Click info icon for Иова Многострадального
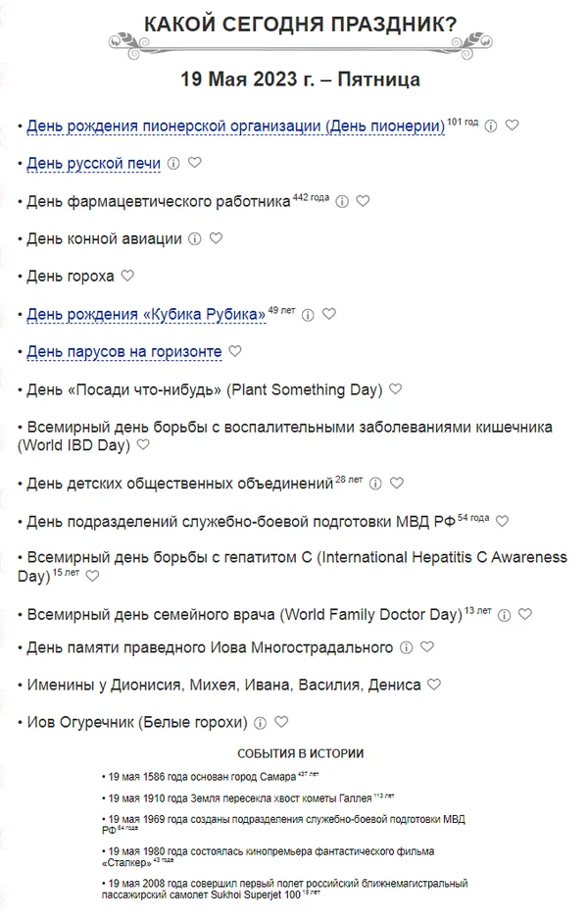 click(406, 647)
